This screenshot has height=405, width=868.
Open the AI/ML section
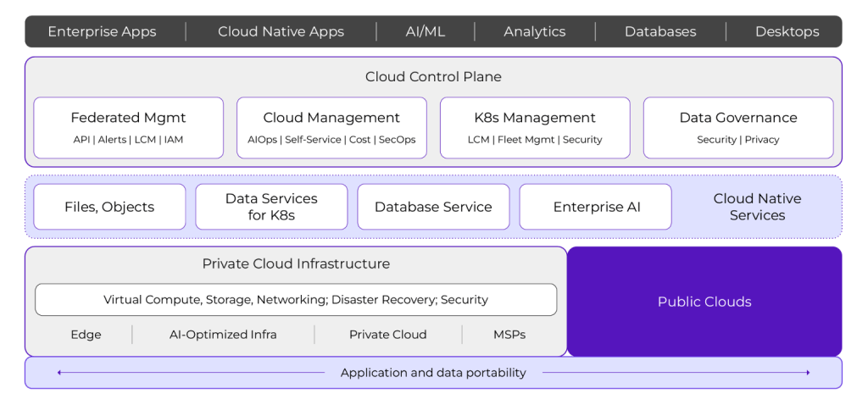pos(425,31)
